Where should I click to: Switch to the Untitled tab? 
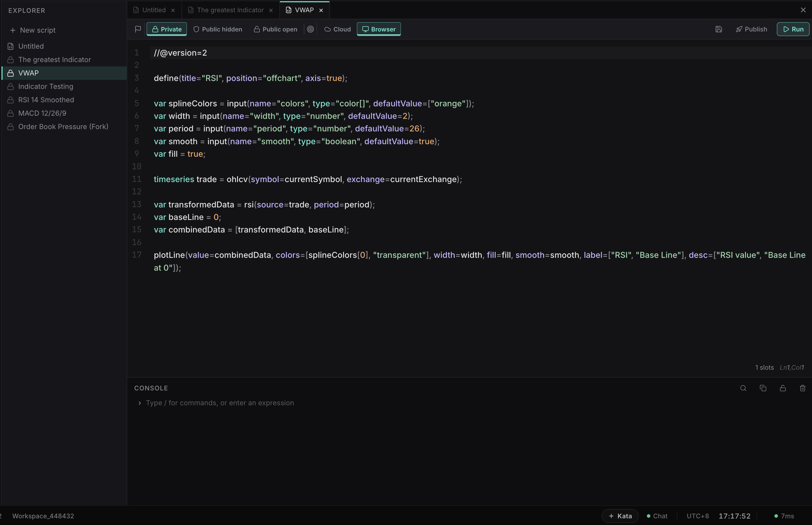click(x=154, y=10)
